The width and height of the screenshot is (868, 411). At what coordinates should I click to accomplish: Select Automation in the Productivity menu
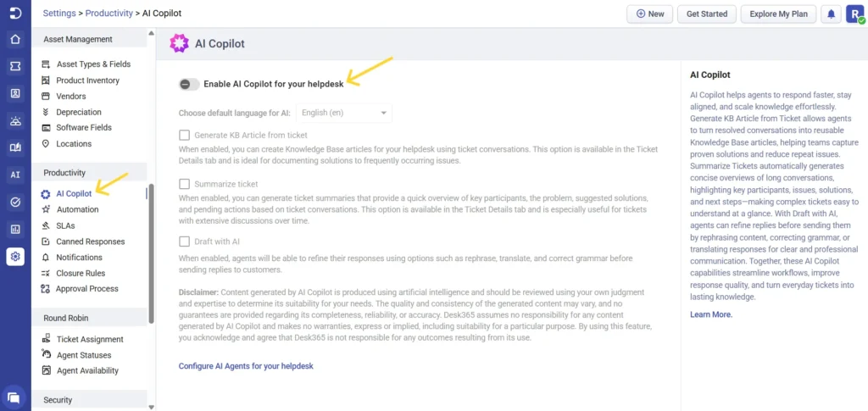pyautogui.click(x=77, y=209)
